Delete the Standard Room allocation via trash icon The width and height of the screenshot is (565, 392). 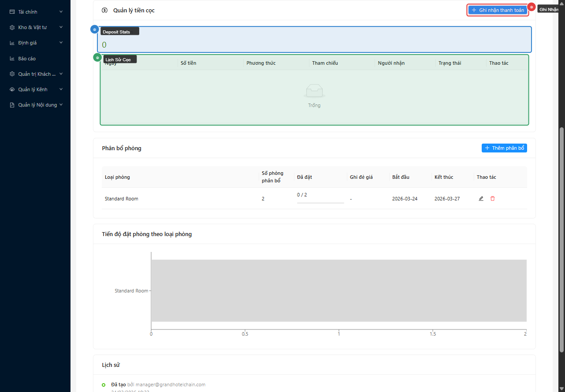pos(492,198)
